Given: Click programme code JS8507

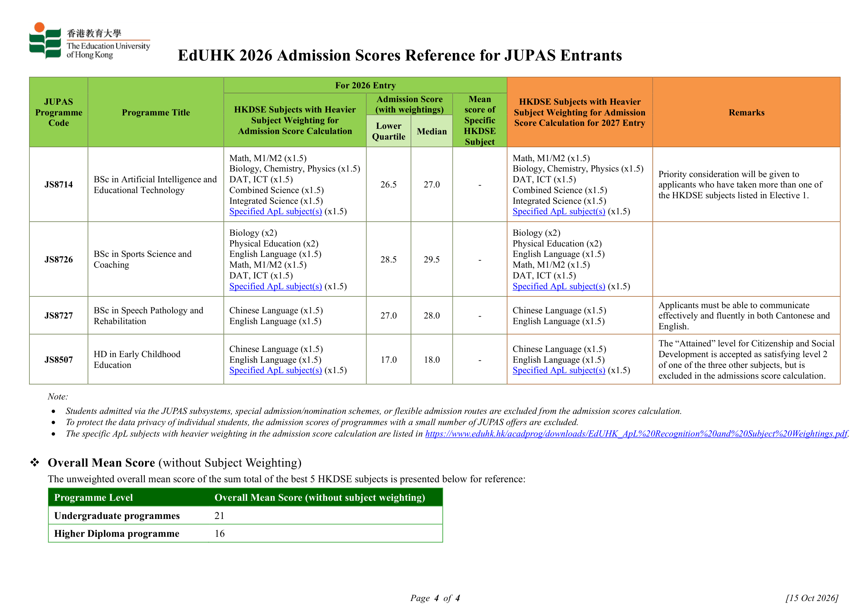Looking at the screenshot, I should [59, 360].
